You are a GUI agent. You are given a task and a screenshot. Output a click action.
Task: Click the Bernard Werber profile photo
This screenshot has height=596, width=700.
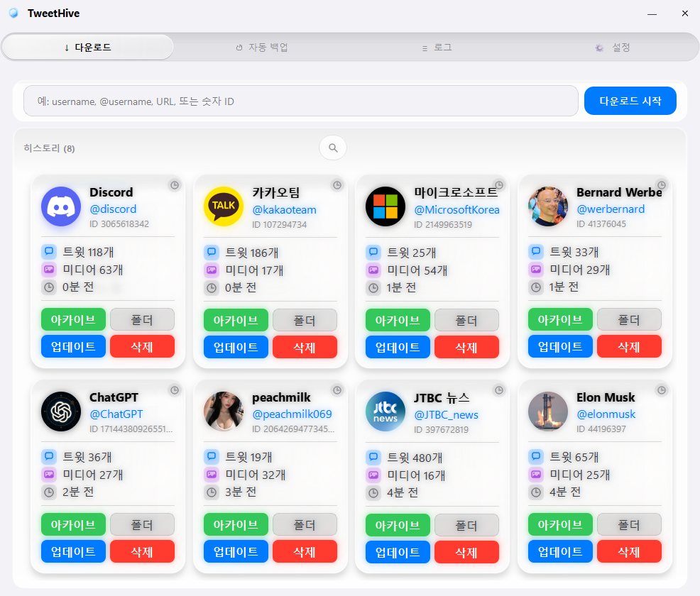pos(548,206)
